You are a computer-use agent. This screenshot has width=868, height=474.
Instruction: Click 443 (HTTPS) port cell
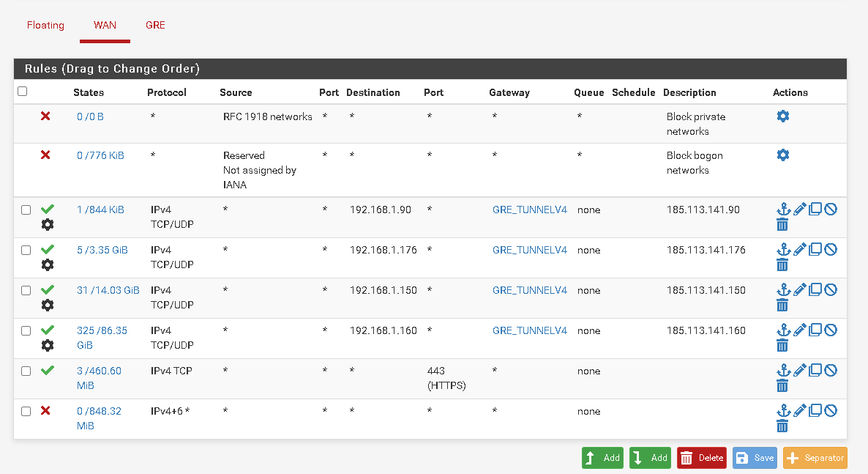click(446, 378)
